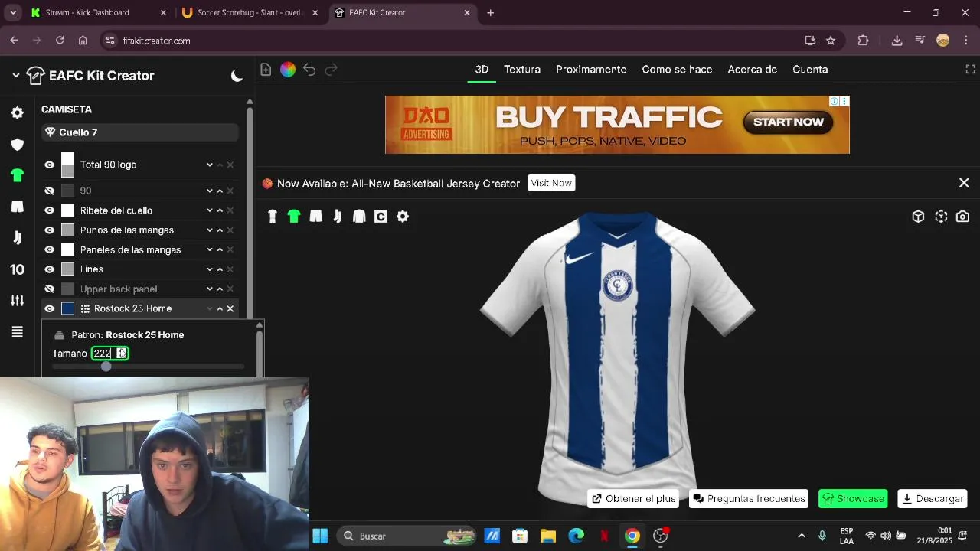This screenshot has width=980, height=551.
Task: Open viewer settings gear
Action: pyautogui.click(x=403, y=217)
